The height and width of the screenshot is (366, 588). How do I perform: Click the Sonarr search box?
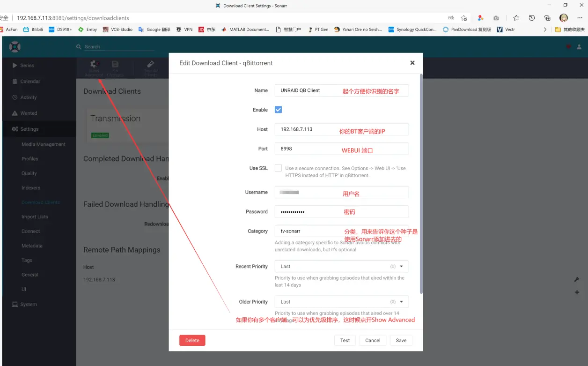(x=119, y=47)
